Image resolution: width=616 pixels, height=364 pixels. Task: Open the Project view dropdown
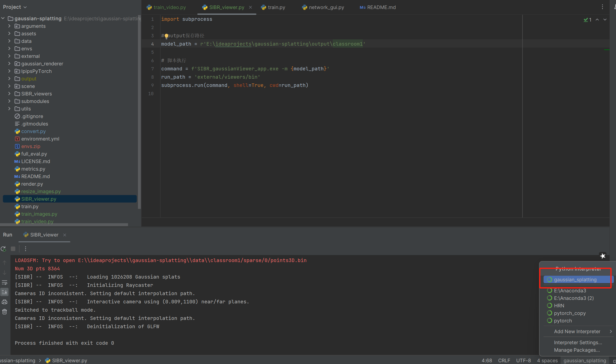point(15,7)
